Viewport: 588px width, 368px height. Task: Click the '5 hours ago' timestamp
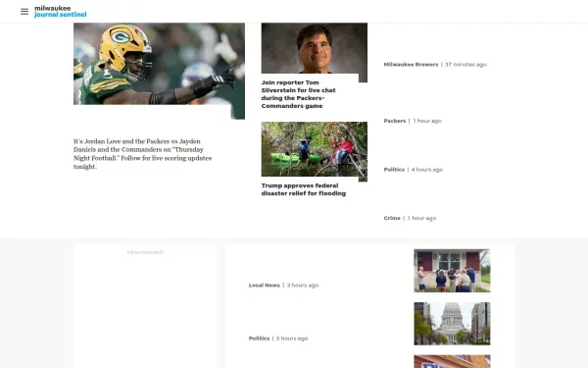292,339
